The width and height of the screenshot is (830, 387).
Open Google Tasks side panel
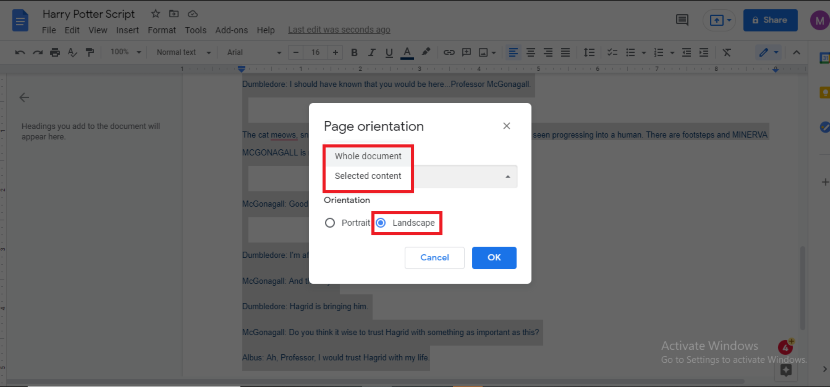pos(824,127)
